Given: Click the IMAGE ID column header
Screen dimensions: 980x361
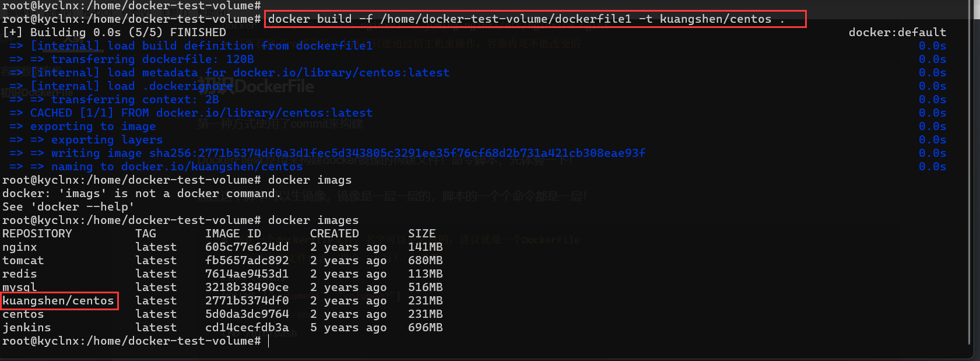Looking at the screenshot, I should 233,234.
